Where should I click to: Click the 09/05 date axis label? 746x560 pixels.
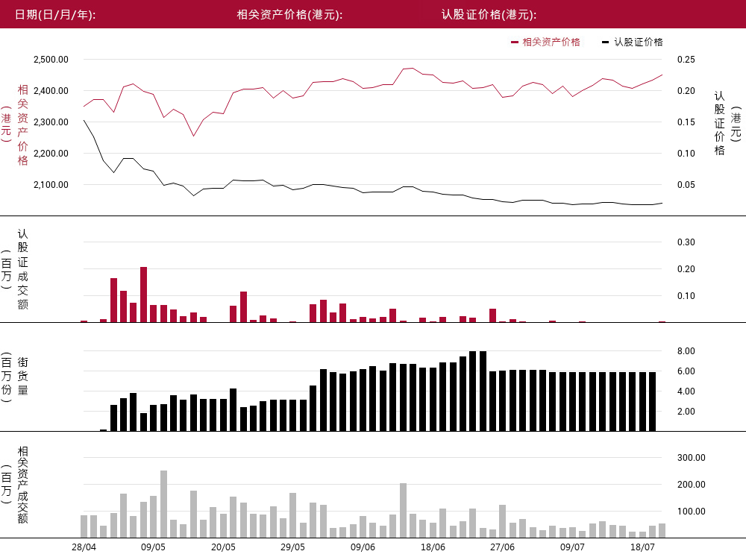[x=153, y=547]
